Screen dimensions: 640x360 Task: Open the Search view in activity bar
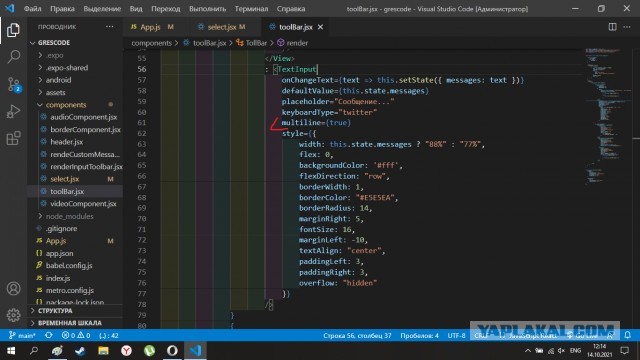[x=13, y=57]
